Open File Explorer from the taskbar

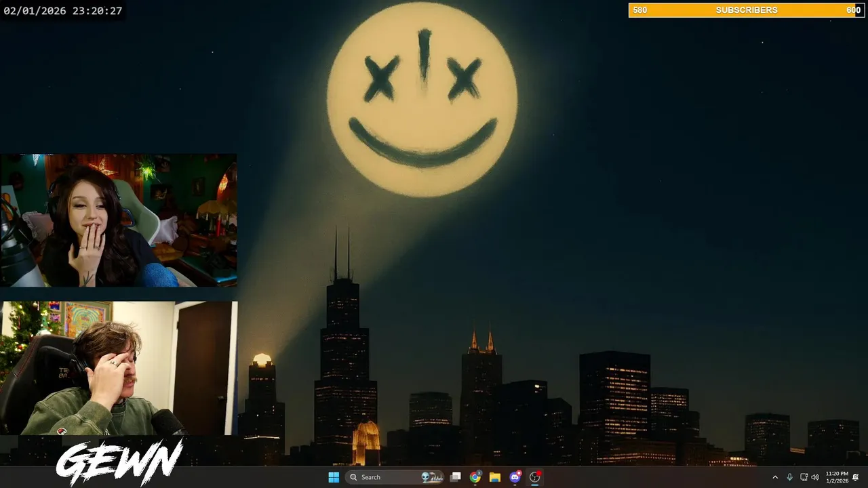(x=495, y=477)
